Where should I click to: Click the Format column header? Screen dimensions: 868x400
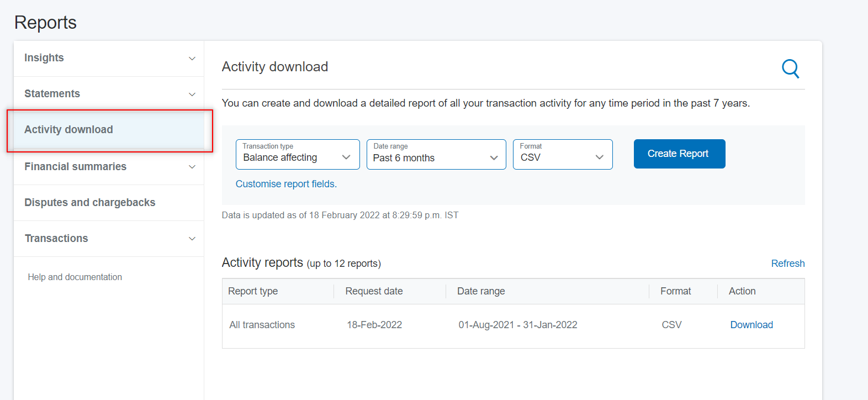click(676, 291)
